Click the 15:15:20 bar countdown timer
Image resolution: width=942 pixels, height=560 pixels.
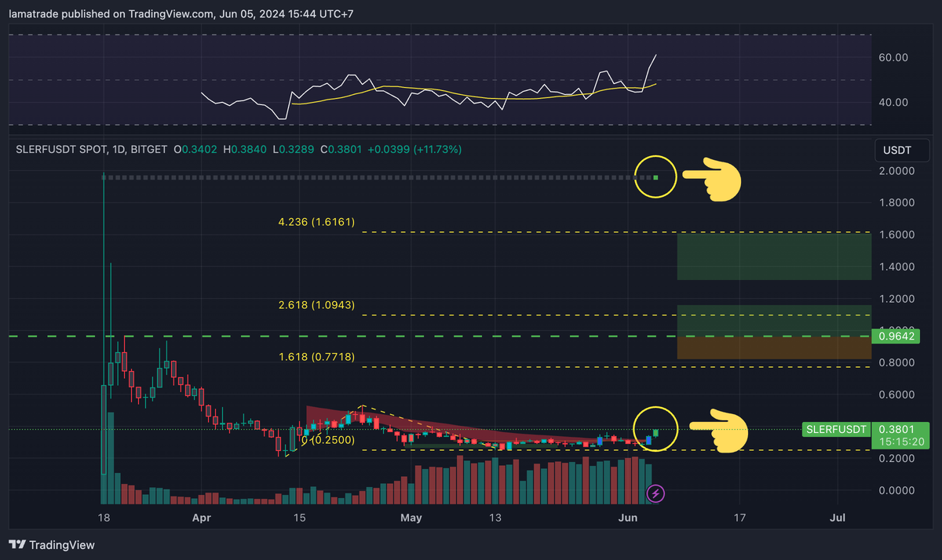click(x=903, y=442)
